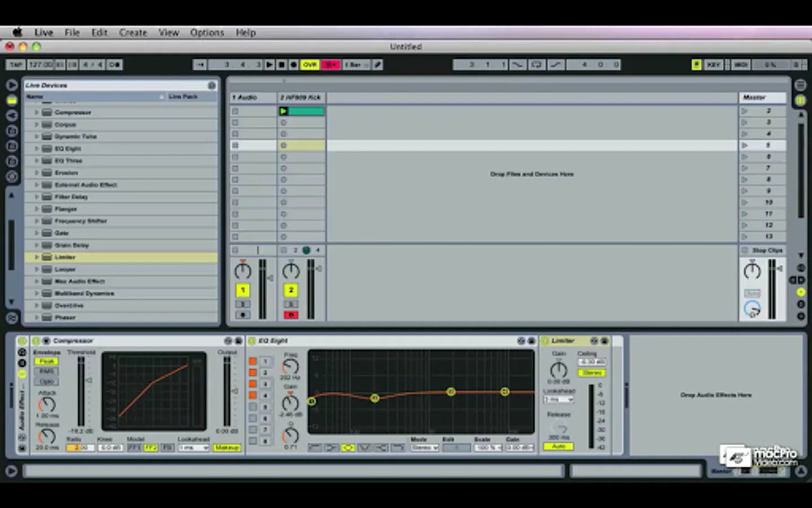Expand the Limiter device folder

[37, 257]
